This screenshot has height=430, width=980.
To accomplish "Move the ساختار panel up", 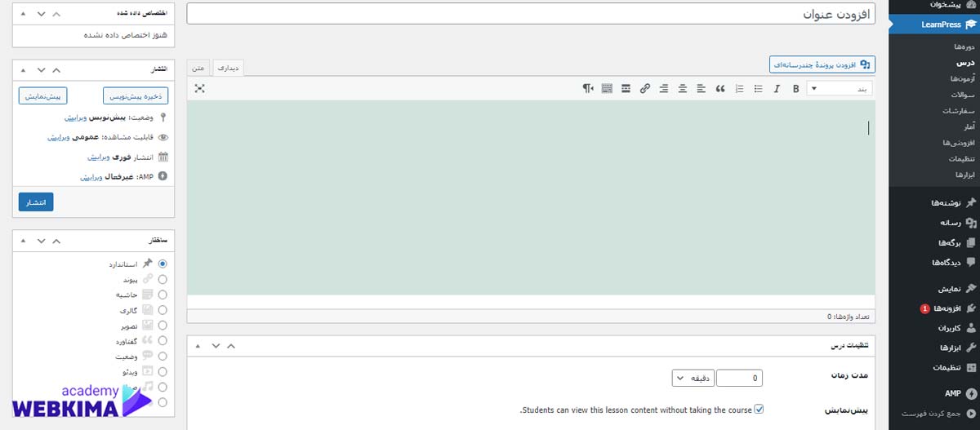I will pos(58,241).
